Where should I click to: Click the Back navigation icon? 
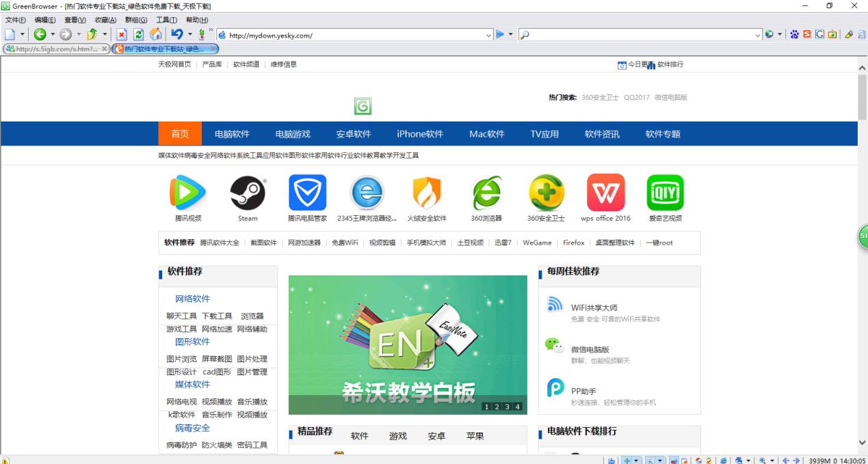click(39, 33)
